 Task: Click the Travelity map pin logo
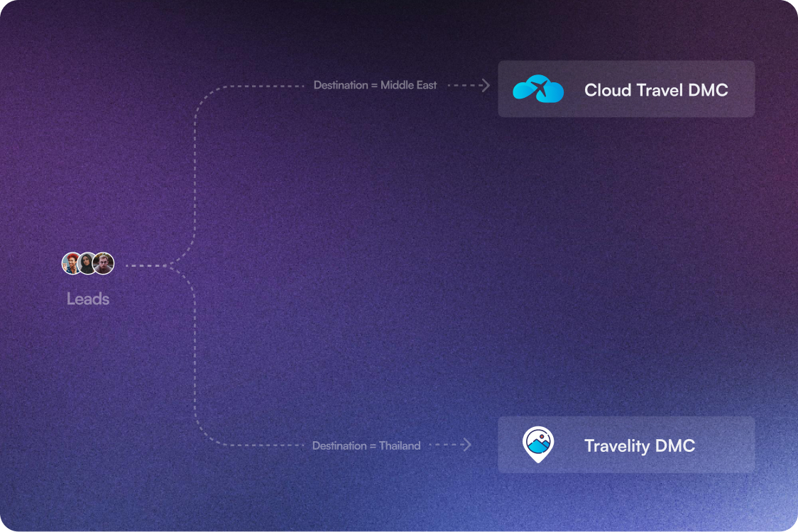tap(537, 445)
